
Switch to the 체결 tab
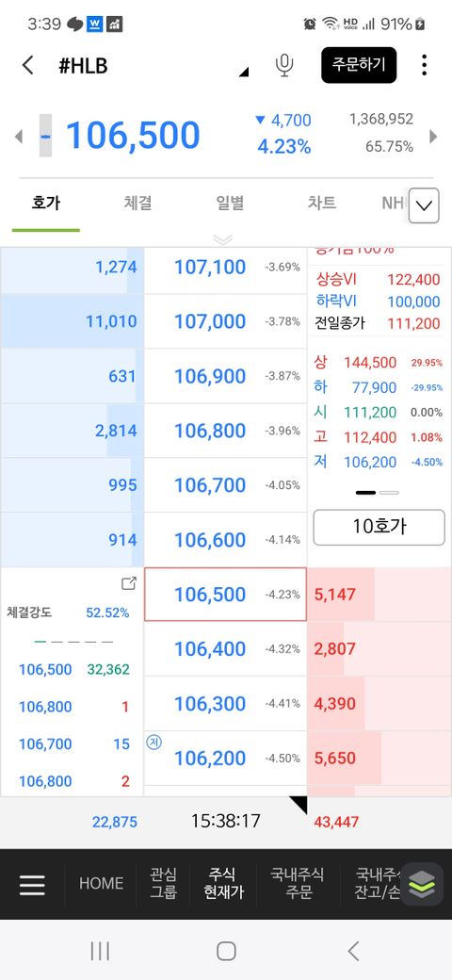(x=138, y=204)
